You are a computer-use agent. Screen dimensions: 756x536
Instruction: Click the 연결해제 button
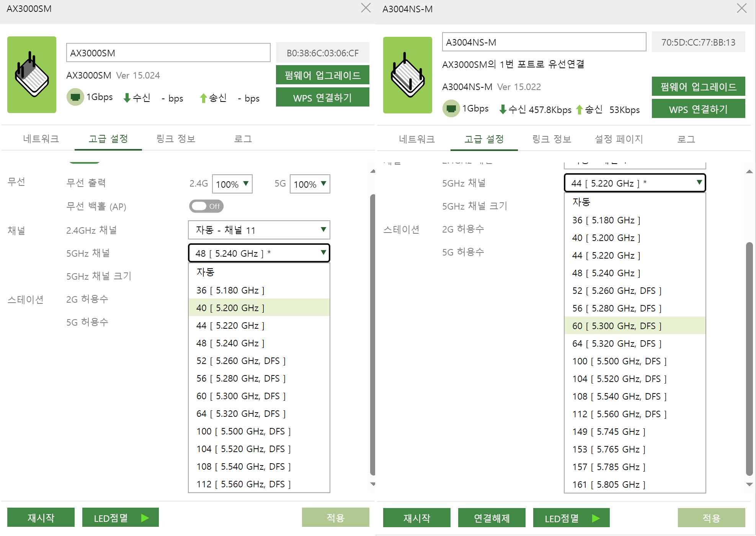click(492, 518)
